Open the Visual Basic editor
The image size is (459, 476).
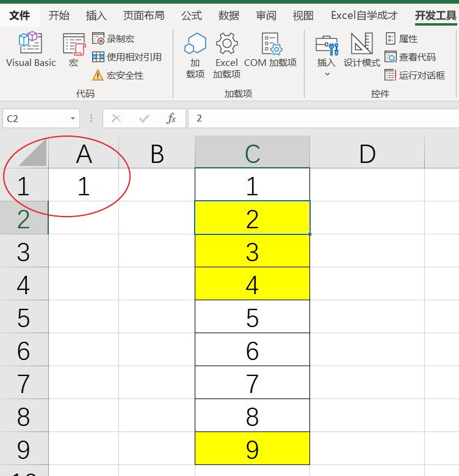pyautogui.click(x=31, y=49)
